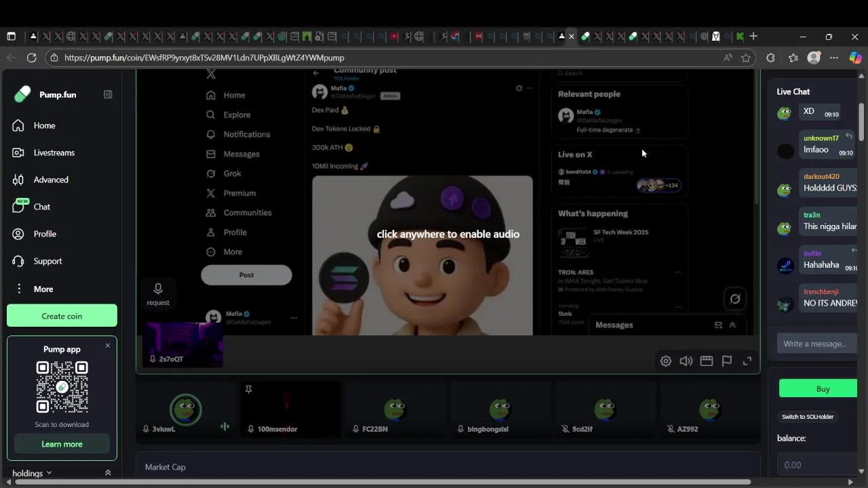
Task: Click the Home house icon in sidebar
Action: pos(18,125)
